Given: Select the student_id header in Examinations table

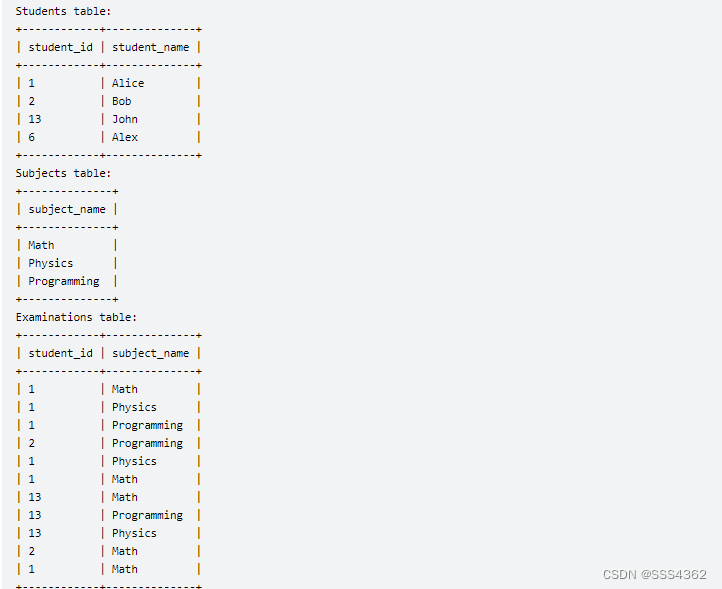Looking at the screenshot, I should [60, 353].
